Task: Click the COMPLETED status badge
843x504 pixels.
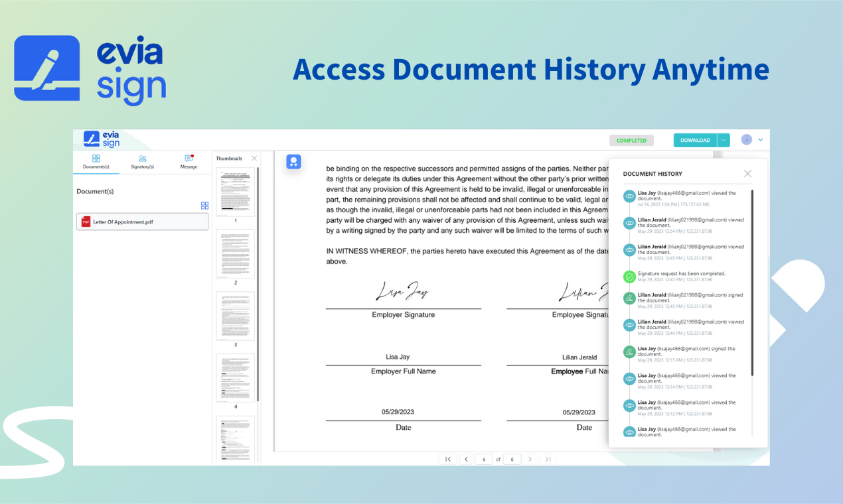Action: [x=631, y=141]
